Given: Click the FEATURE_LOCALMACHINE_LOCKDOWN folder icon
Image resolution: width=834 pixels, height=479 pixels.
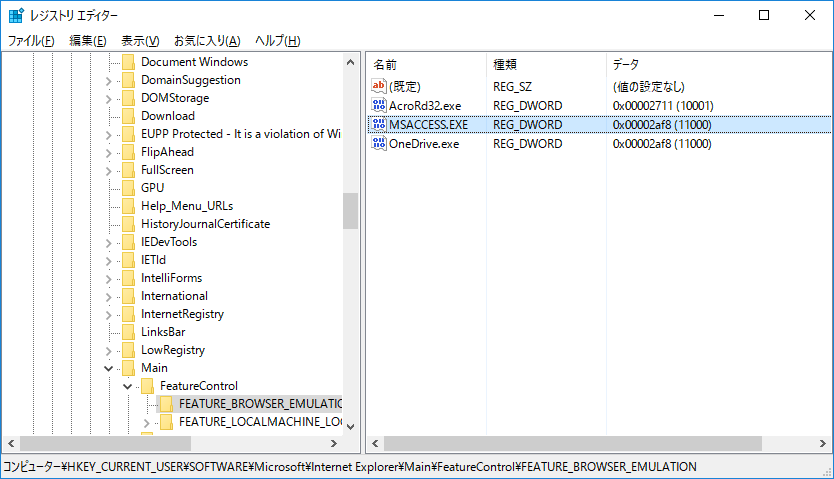Looking at the screenshot, I should point(166,423).
